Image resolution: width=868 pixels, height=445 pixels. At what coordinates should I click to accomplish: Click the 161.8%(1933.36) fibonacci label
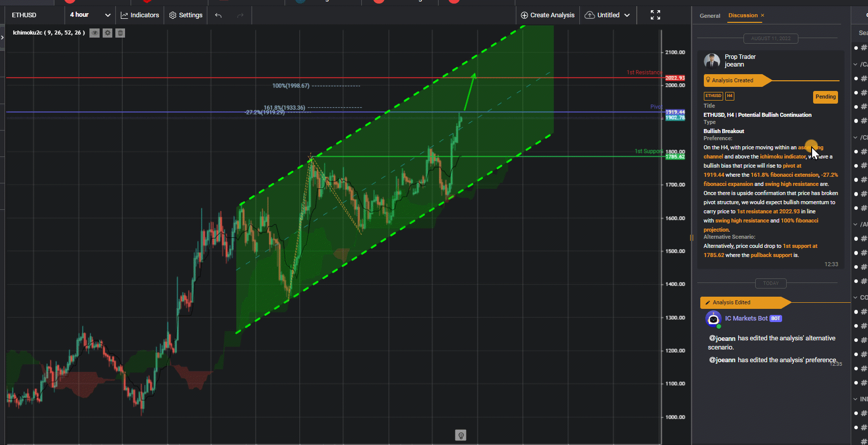click(x=285, y=108)
